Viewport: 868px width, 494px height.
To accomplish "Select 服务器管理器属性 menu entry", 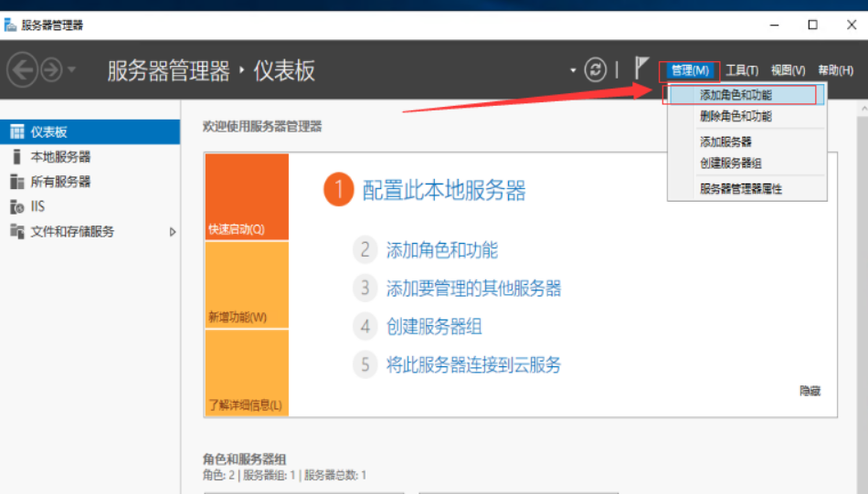I will pyautogui.click(x=741, y=189).
